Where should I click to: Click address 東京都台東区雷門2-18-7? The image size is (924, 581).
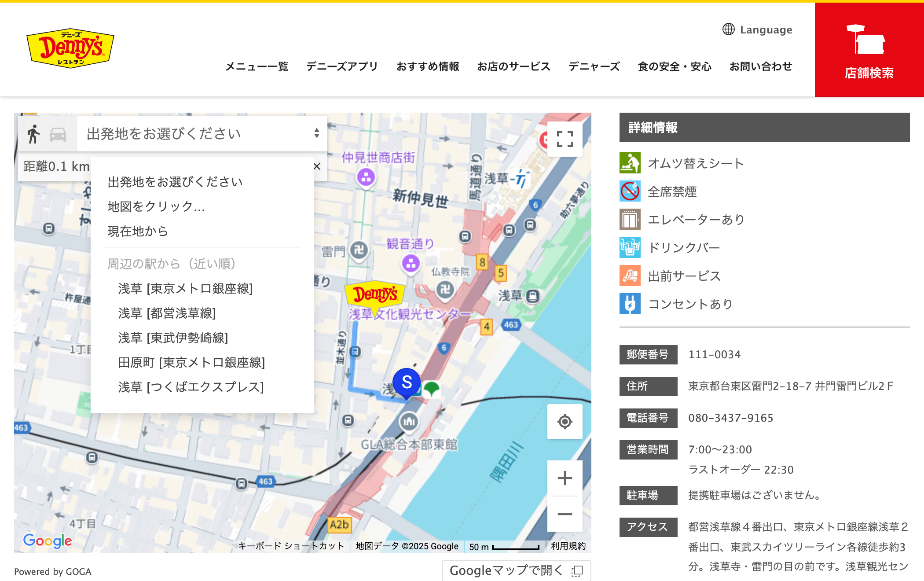point(750,386)
